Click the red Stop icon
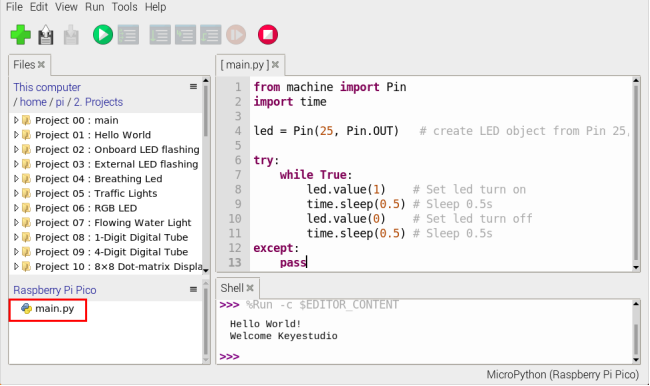 click(x=268, y=34)
